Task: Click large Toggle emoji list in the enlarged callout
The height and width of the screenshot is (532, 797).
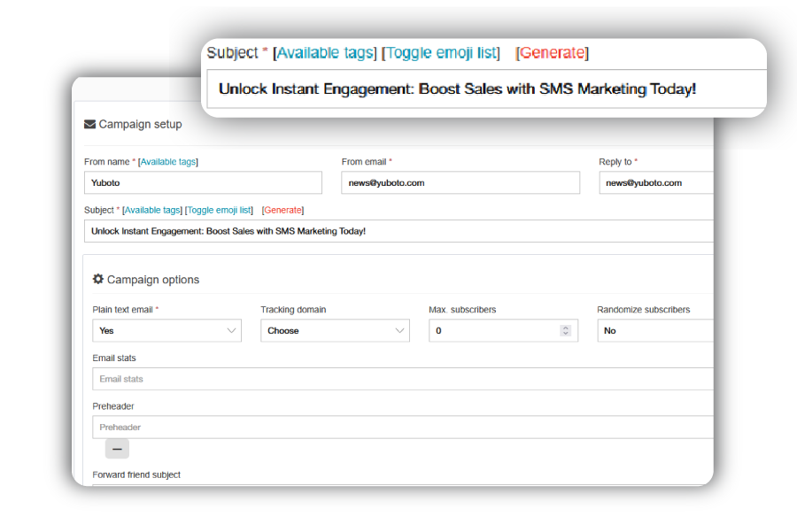Action: pyautogui.click(x=442, y=53)
